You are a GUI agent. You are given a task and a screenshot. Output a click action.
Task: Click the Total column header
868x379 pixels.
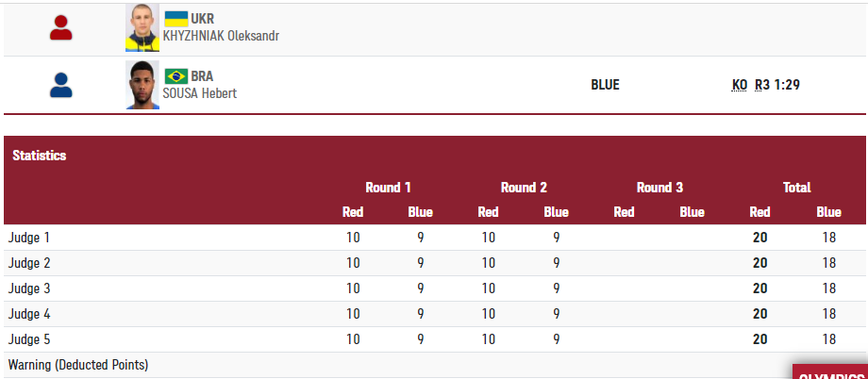796,187
